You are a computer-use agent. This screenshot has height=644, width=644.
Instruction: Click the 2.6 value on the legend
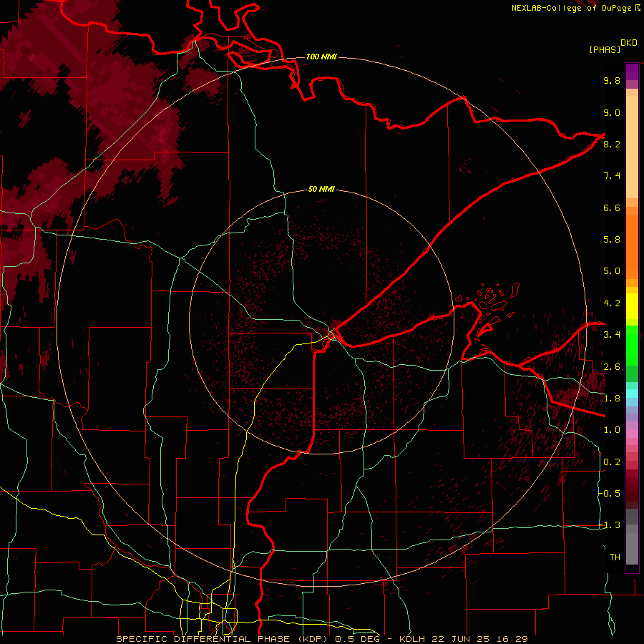pyautogui.click(x=612, y=367)
